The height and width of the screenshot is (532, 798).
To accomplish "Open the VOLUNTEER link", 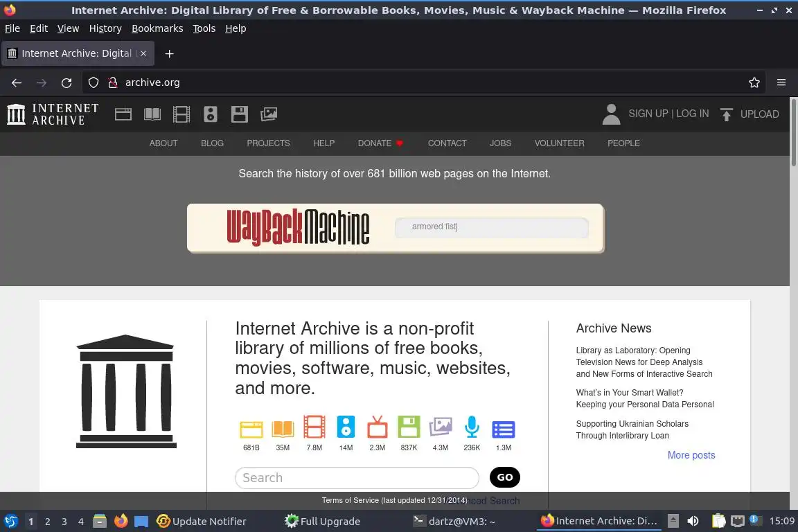I will 559,143.
